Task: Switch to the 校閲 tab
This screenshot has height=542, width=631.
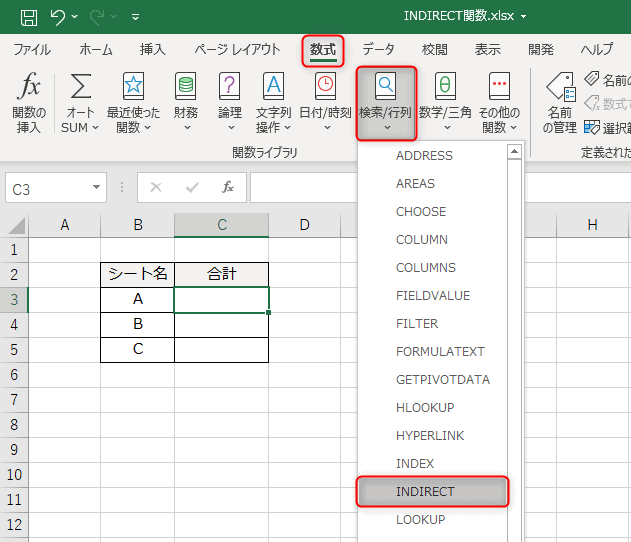Action: 435,49
